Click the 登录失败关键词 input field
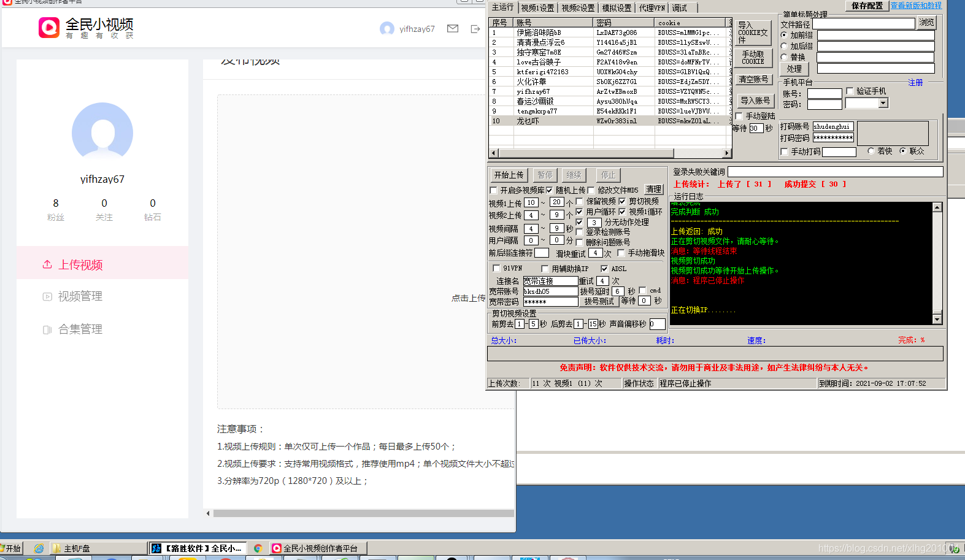The image size is (965, 560). (835, 172)
